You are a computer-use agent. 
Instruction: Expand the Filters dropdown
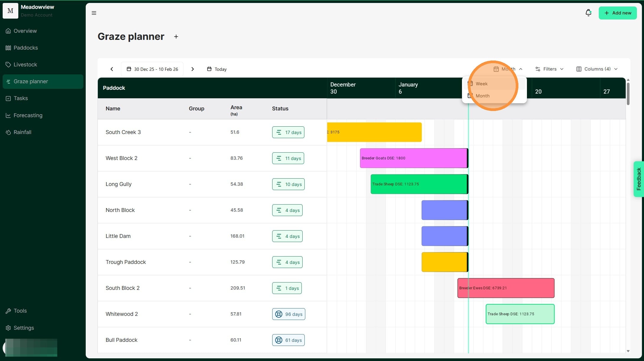[549, 69]
